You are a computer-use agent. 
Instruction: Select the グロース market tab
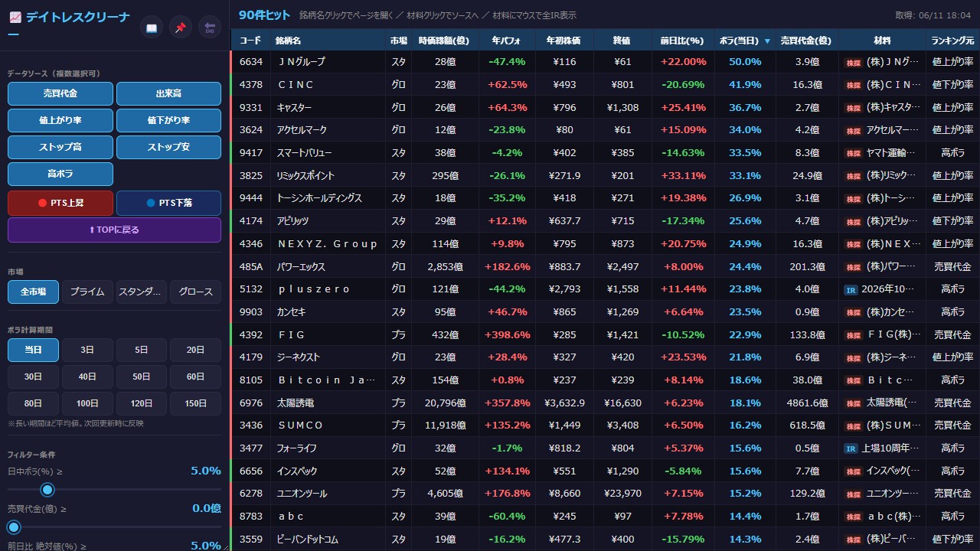(196, 292)
